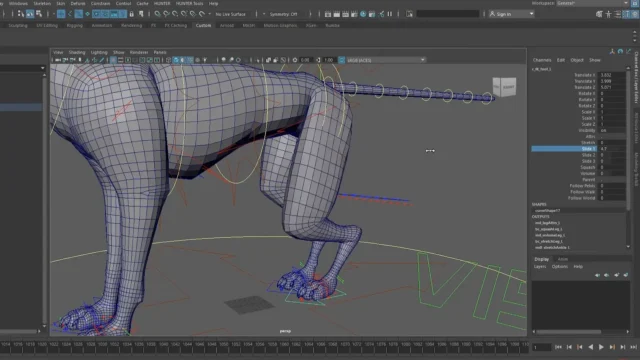Click the go to start of range button
Viewport: 640px width, 360px height.
point(558,347)
